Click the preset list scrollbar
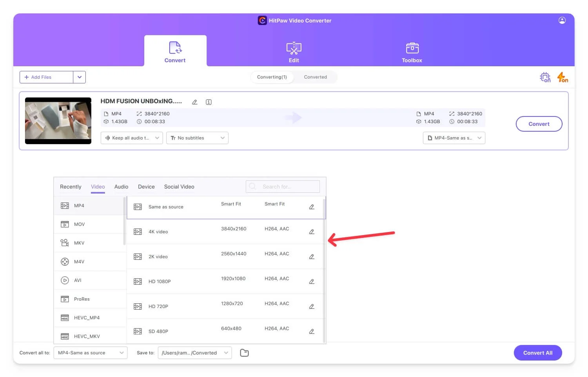The image size is (588, 377). pyautogui.click(x=324, y=270)
